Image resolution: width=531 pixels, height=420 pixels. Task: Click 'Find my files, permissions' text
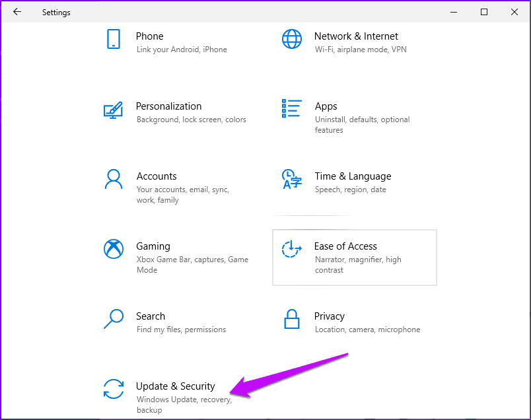181,330
